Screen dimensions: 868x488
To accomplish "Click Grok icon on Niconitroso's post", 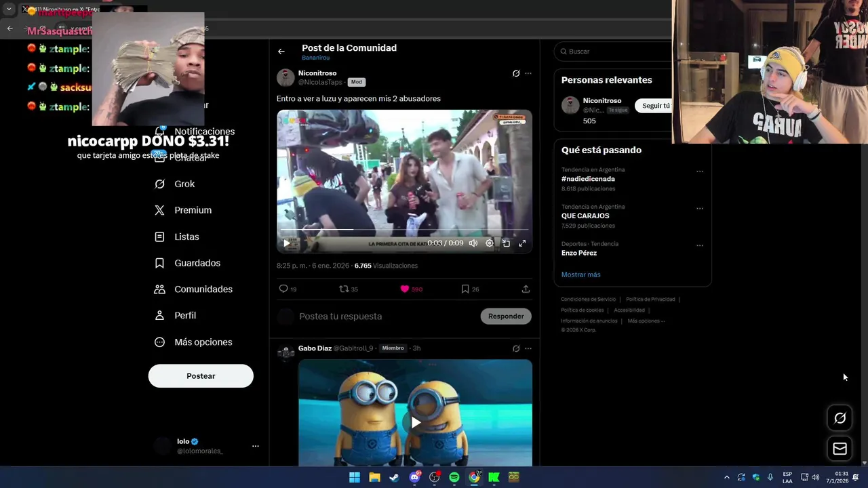I will [x=516, y=73].
